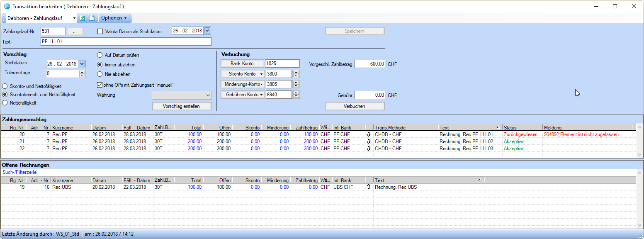Open the Zahlungslauf-Nr. browse button with dots
Viewport: 644px width, 239px height.
click(75, 31)
